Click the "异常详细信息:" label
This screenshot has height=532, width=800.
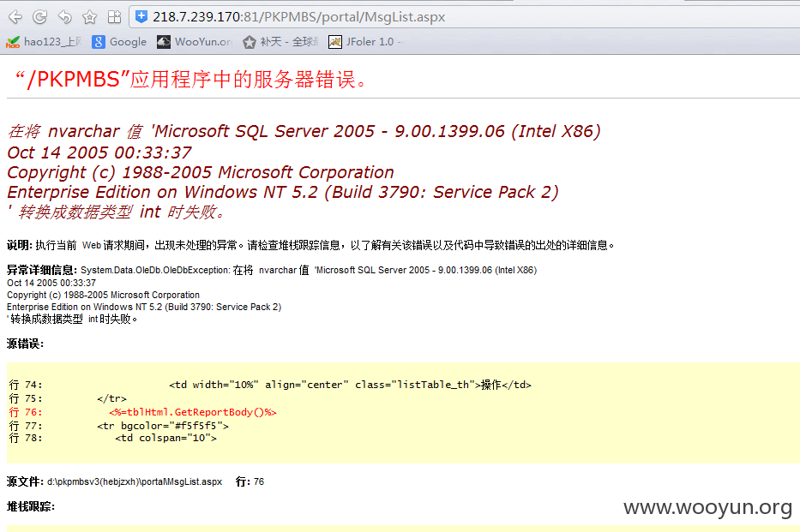click(42, 270)
